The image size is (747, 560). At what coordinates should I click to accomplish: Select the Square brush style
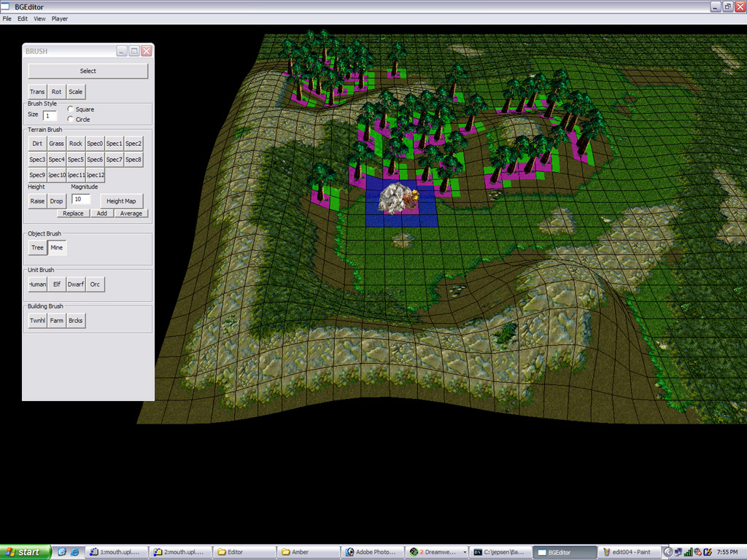tap(70, 109)
